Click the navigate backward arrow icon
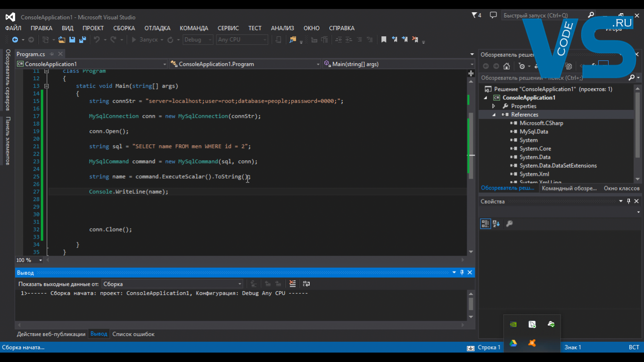The image size is (644, 362). coord(15,40)
